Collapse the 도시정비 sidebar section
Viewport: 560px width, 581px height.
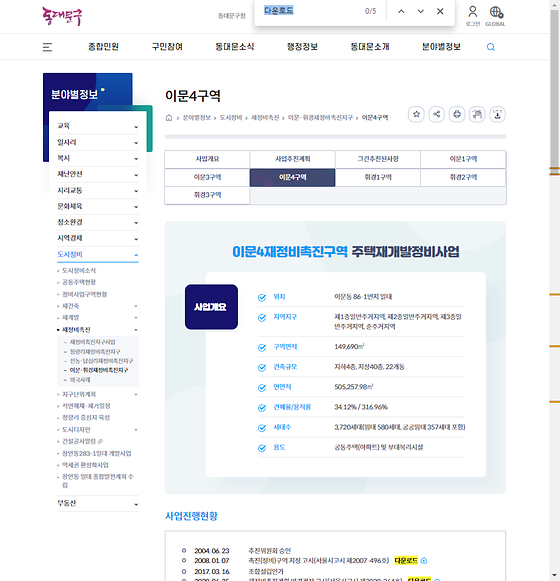point(98,255)
